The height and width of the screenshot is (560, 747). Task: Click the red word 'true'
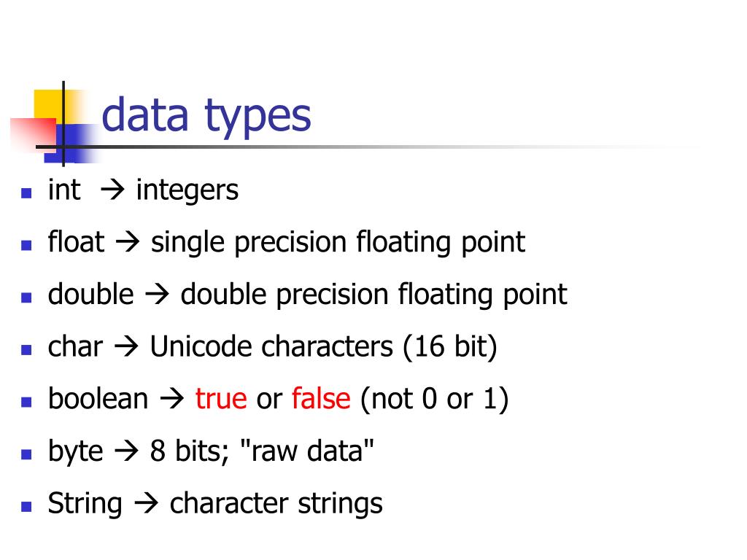pos(221,399)
